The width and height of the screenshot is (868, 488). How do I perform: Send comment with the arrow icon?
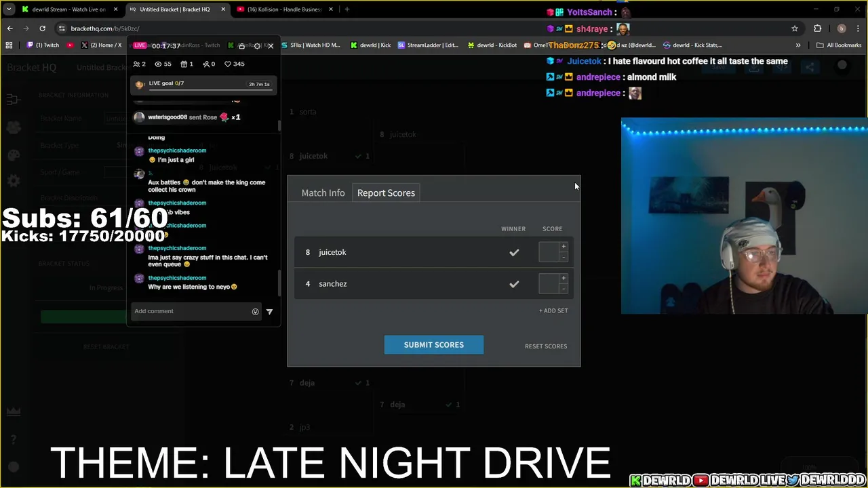(269, 312)
